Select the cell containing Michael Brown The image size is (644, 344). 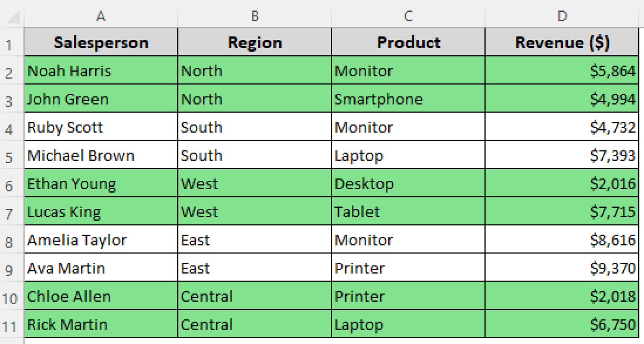[101, 155]
